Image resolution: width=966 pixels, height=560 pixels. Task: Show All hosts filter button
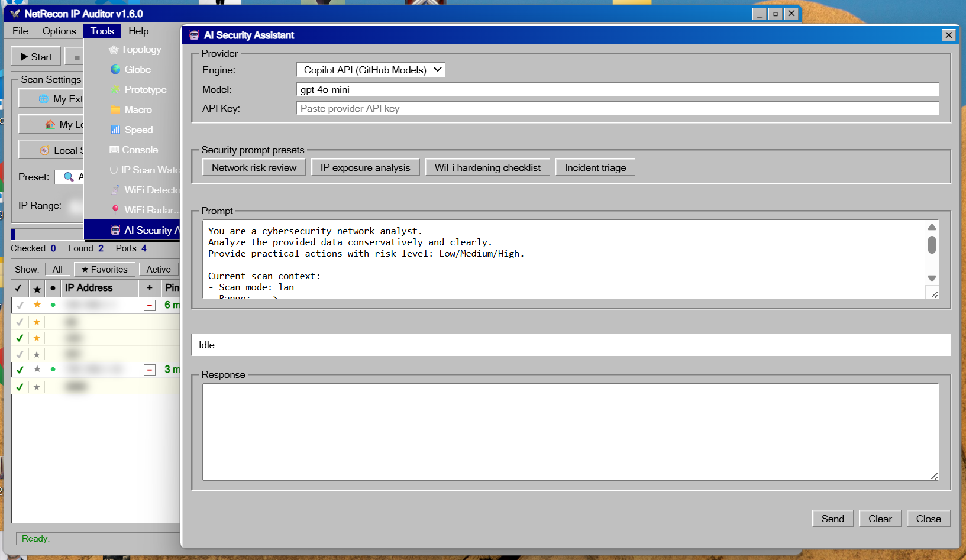(x=57, y=270)
